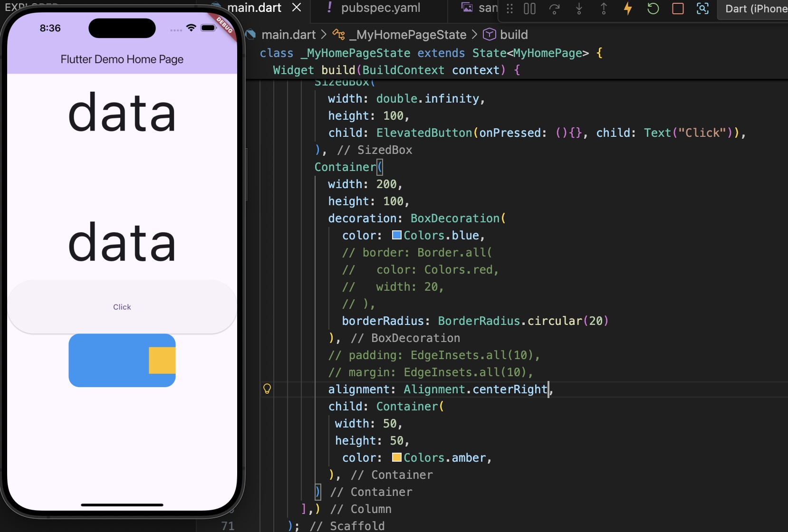Tap the first 'data' text in simulator
The height and width of the screenshot is (532, 788).
click(122, 113)
